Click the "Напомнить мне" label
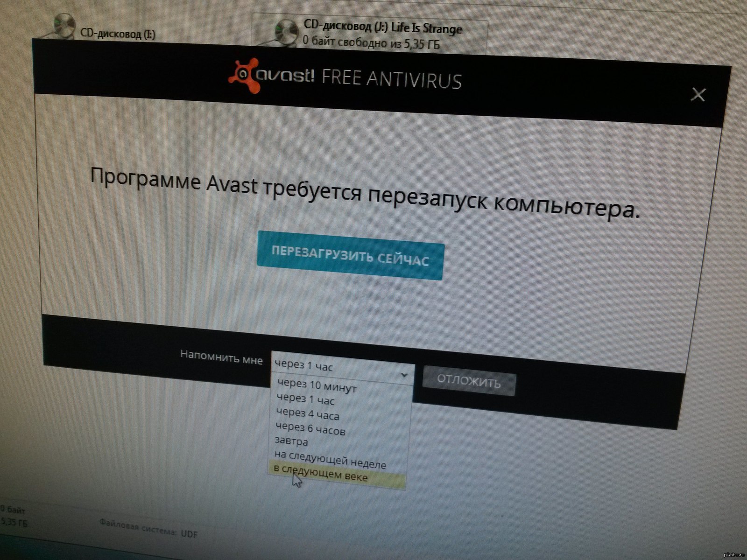Image resolution: width=747 pixels, height=560 pixels. coord(221,357)
